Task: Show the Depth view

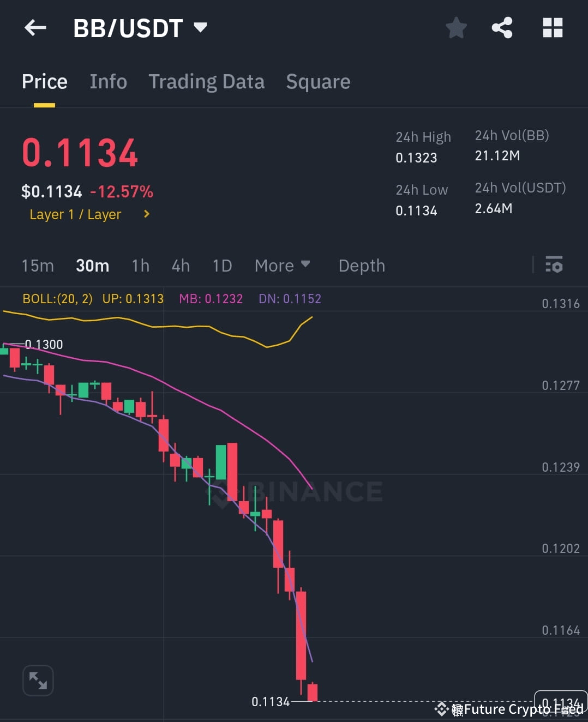Action: point(361,266)
